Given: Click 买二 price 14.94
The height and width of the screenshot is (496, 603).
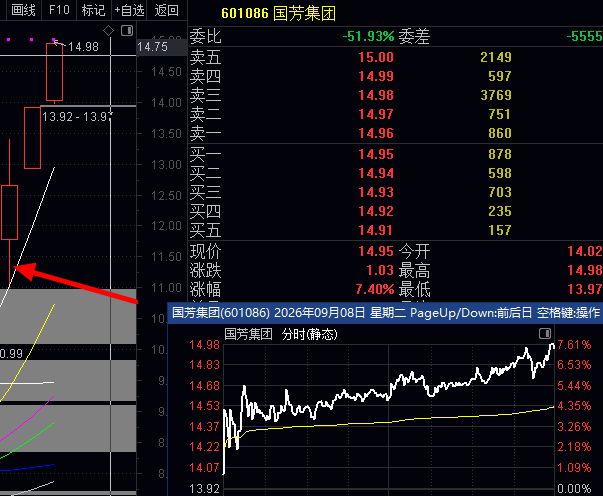Looking at the screenshot, I should point(376,173).
